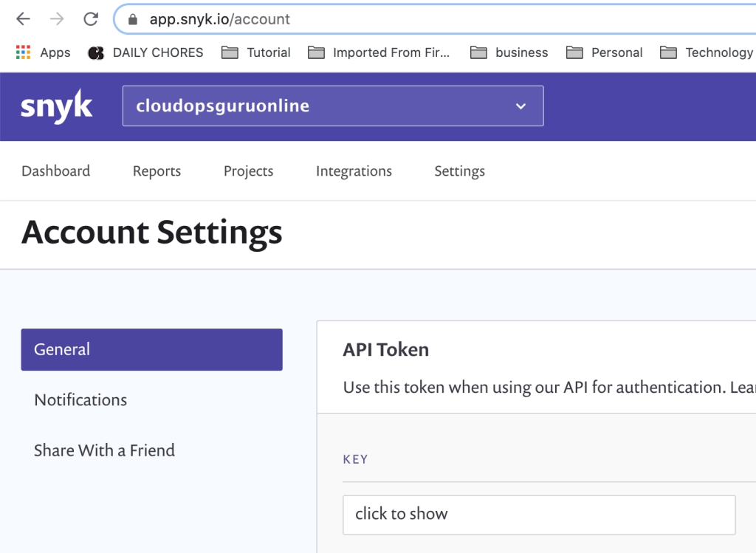Open the Reports section
The image size is (756, 553).
click(x=156, y=171)
